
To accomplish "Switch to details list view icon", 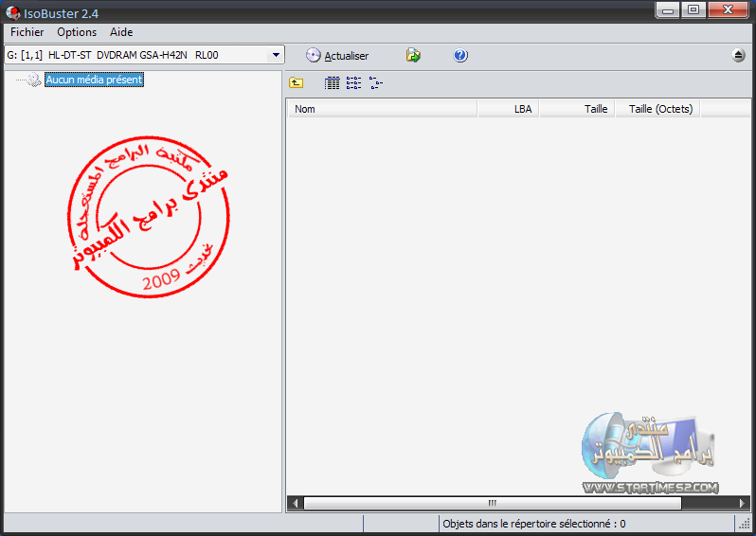I will [x=332, y=83].
